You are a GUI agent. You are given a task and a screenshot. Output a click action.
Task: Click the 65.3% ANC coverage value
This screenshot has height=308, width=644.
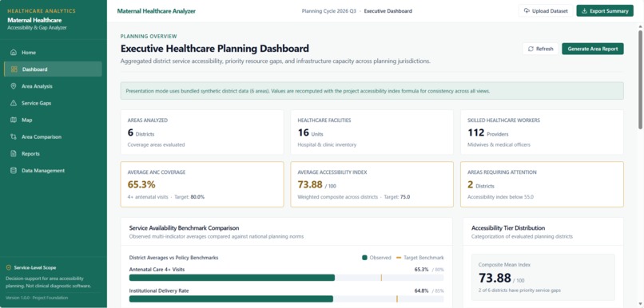141,184
